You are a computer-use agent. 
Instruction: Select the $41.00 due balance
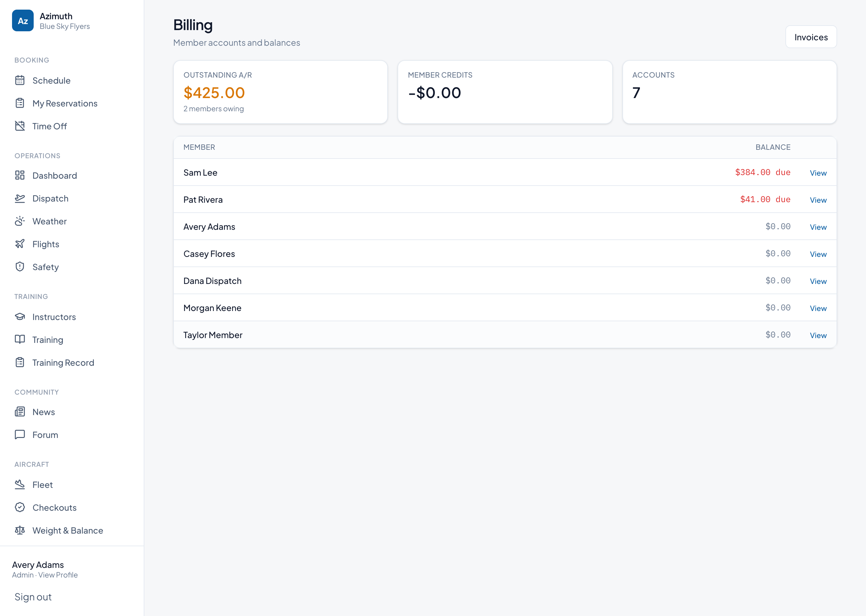point(765,199)
